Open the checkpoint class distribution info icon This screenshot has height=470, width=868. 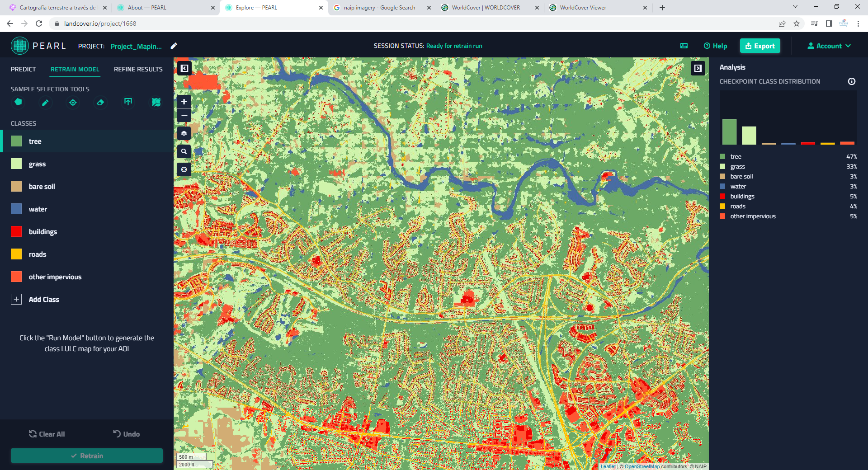(852, 81)
